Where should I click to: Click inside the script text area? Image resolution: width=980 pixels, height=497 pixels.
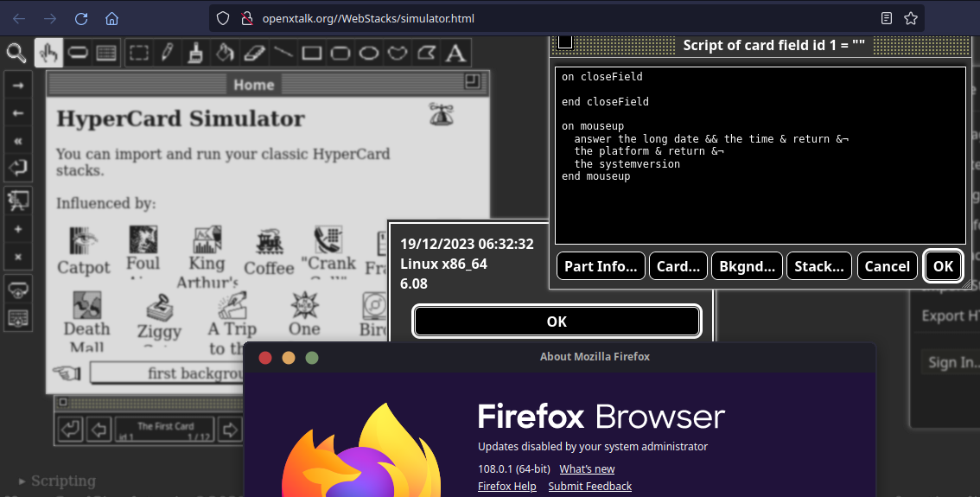point(760,155)
